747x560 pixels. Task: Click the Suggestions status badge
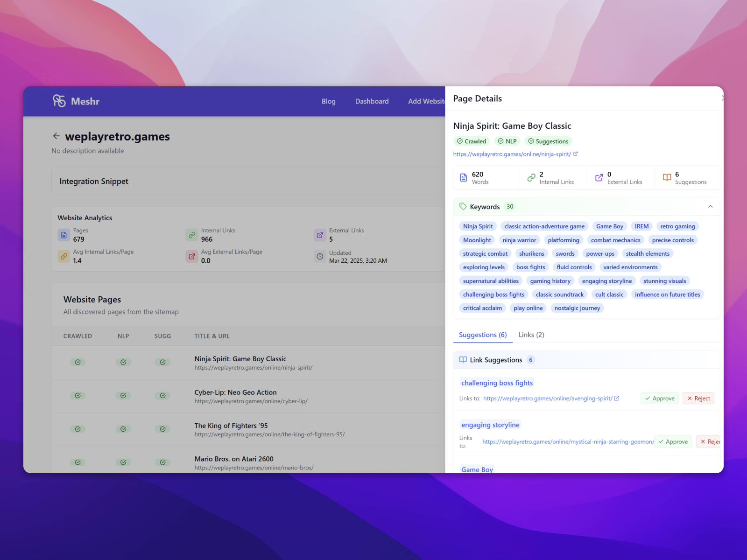[548, 141]
